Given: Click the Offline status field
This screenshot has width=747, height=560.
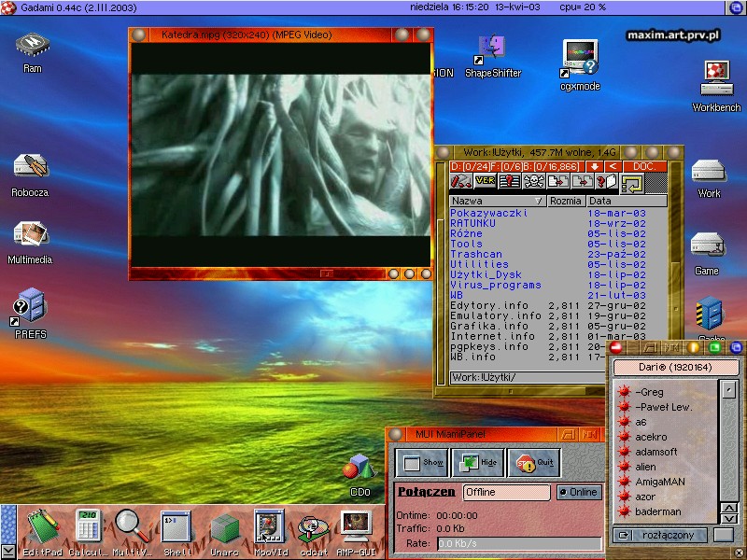Looking at the screenshot, I should pos(506,493).
